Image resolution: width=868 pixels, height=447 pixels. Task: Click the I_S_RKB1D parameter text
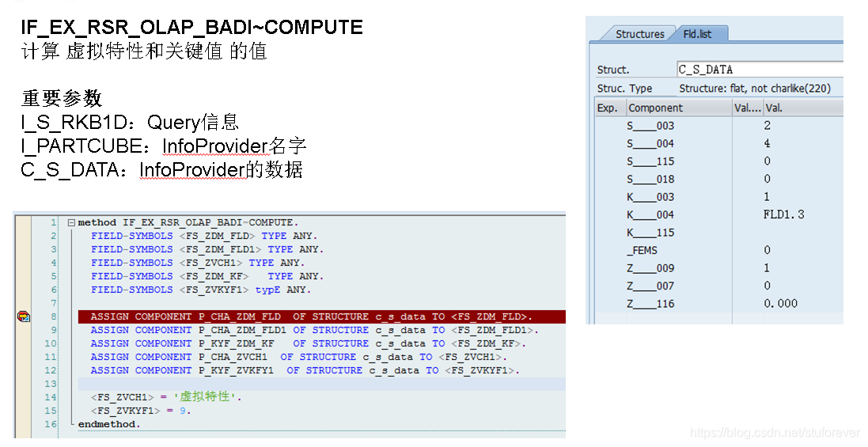pos(130,123)
